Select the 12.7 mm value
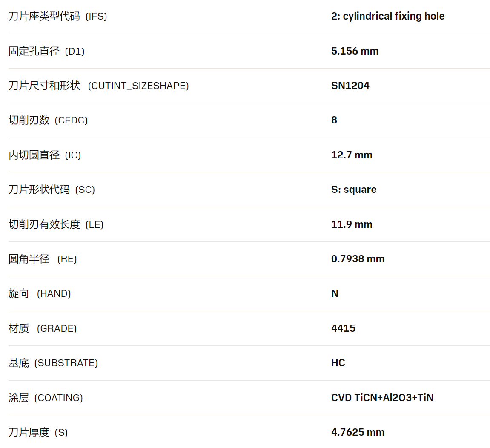490x448 pixels. coord(352,155)
